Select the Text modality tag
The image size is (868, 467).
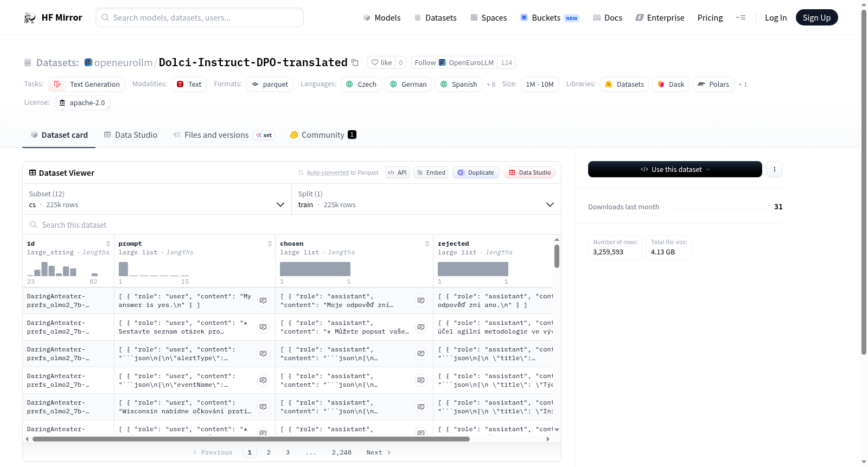[x=189, y=84]
